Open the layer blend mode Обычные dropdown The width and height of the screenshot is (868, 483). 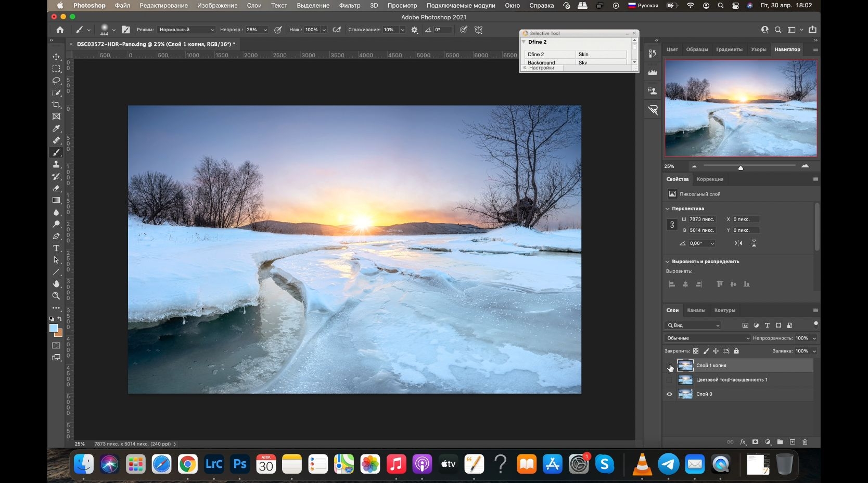(708, 338)
